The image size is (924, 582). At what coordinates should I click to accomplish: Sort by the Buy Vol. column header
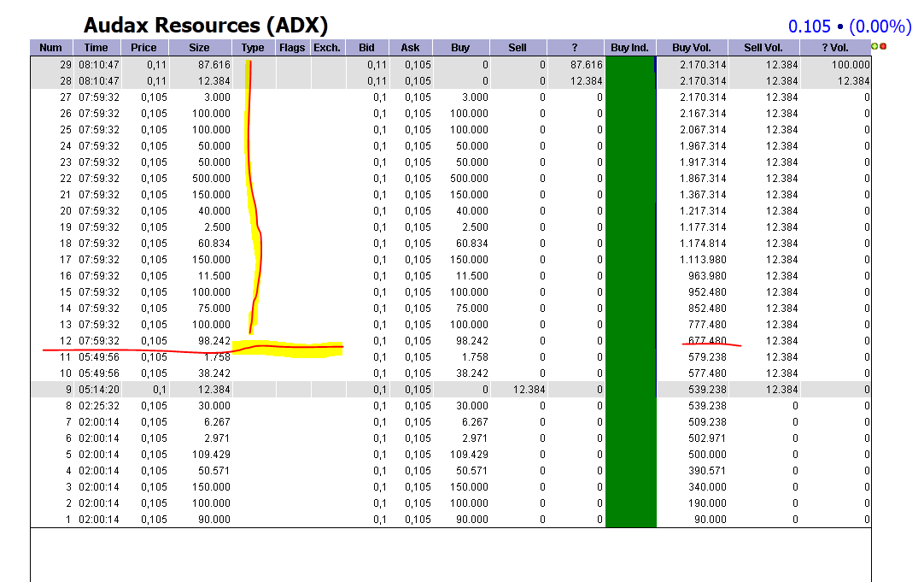[692, 47]
